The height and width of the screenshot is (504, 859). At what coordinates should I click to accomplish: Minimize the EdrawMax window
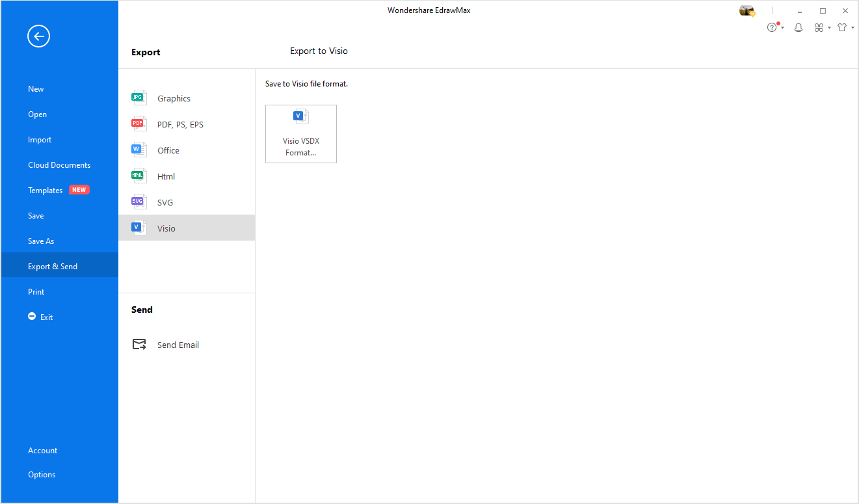click(800, 11)
